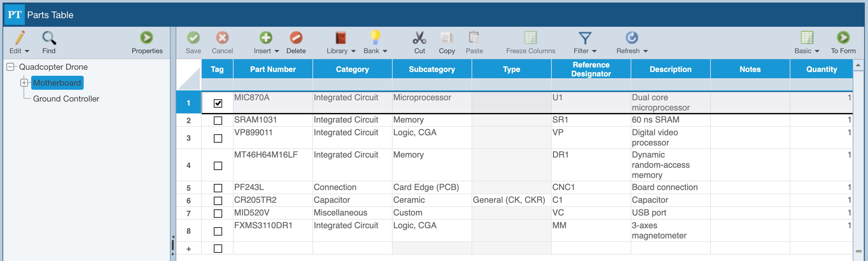Expand the Filter dropdown
This screenshot has width=868, height=261.
[594, 51]
